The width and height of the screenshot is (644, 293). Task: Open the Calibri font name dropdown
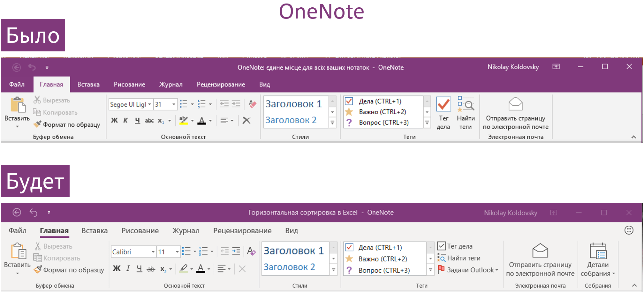pos(153,252)
